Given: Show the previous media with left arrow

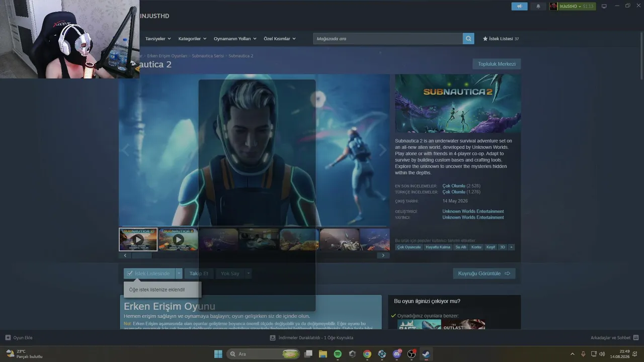Looking at the screenshot, I should coord(126,150).
